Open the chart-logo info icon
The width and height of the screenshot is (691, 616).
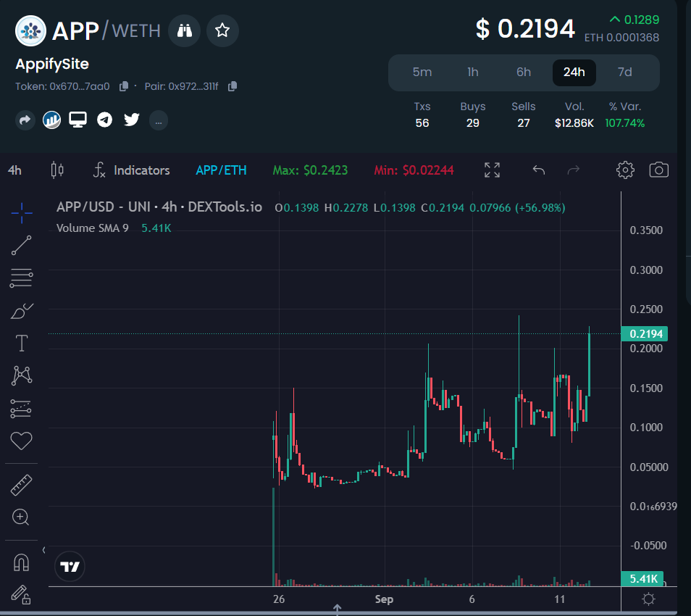coord(51,120)
